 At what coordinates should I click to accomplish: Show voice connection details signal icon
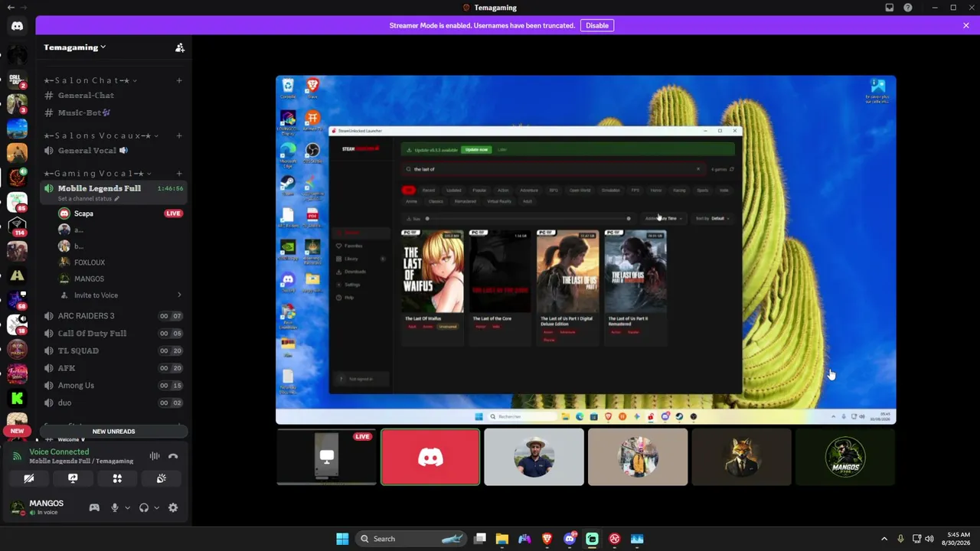pyautogui.click(x=17, y=456)
